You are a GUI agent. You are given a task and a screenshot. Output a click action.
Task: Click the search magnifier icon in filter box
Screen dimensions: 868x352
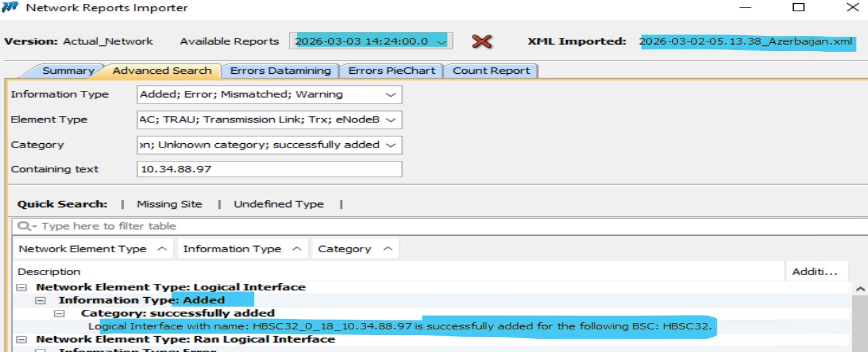24,226
